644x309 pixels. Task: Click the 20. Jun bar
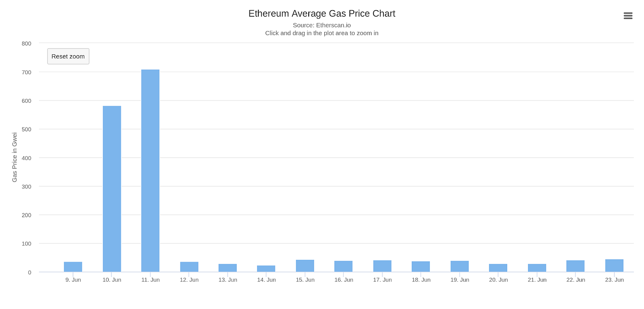(x=498, y=268)
